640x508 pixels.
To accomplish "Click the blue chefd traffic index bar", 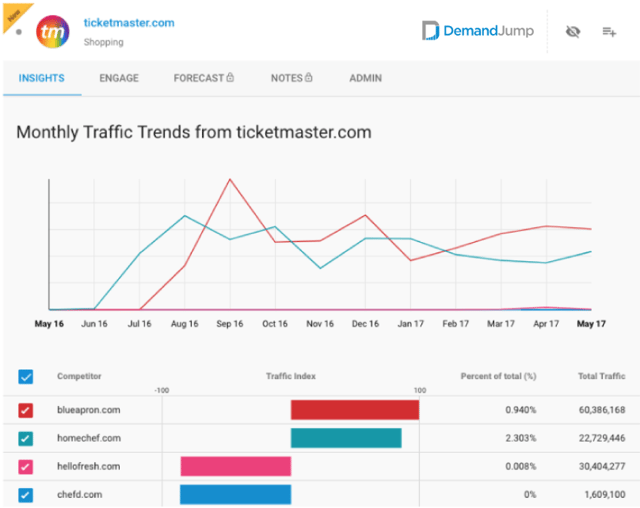I will pyautogui.click(x=236, y=494).
